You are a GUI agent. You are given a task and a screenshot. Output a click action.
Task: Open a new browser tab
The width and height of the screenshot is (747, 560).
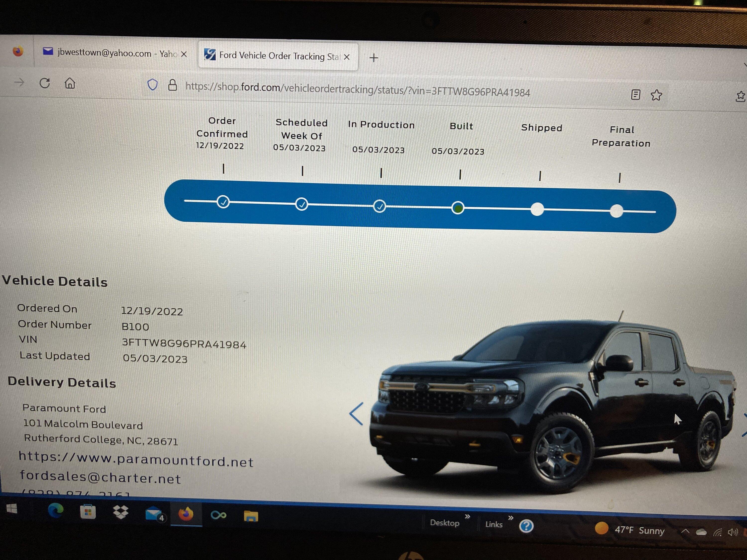coord(373,58)
